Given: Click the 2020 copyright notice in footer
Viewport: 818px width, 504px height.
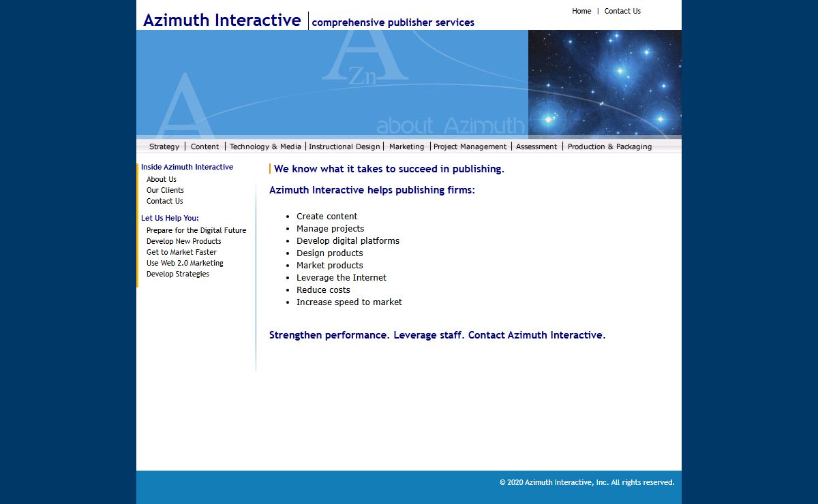Looking at the screenshot, I should click(x=587, y=482).
